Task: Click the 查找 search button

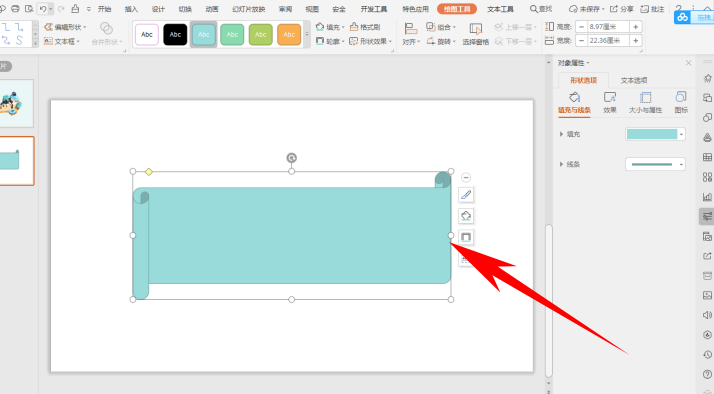Action: [541, 9]
